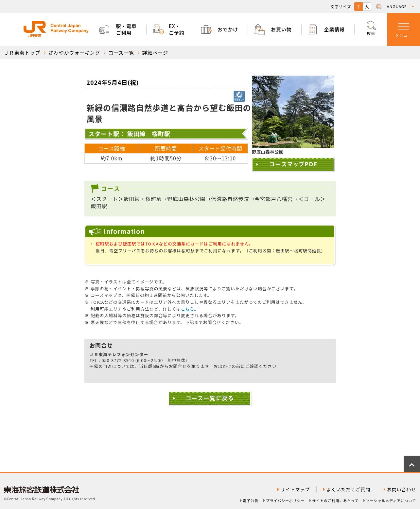Click the Wポイント badge icon
The height and width of the screenshot is (509, 420).
click(x=239, y=97)
